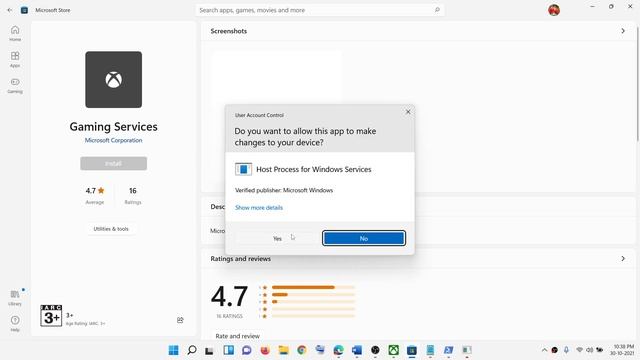640x360 pixels.
Task: Click the IARC 3+ rating badge
Action: click(51, 315)
